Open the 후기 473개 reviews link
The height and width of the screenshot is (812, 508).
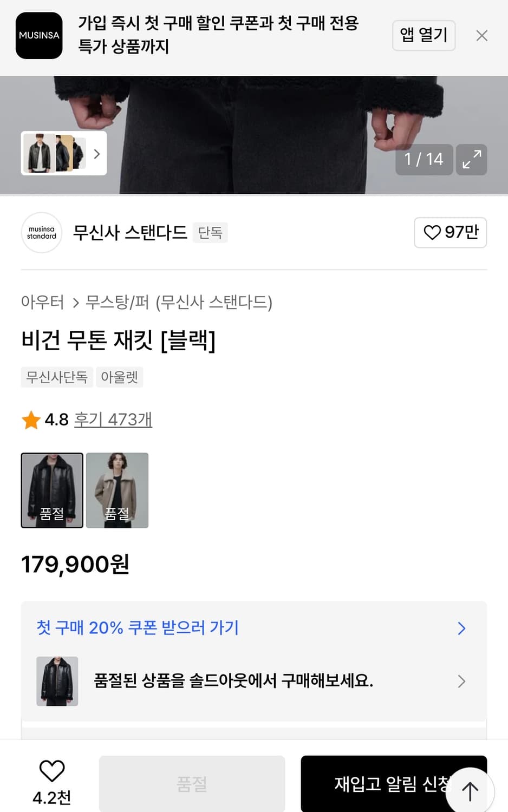(113, 420)
